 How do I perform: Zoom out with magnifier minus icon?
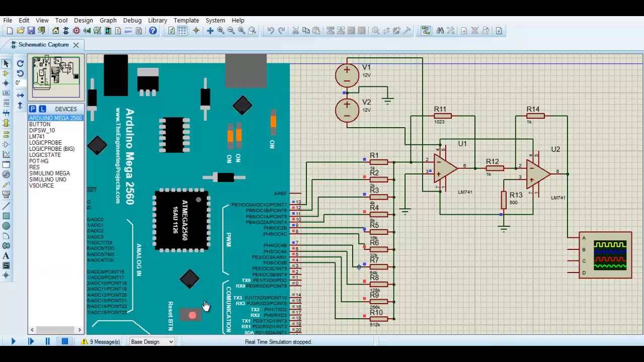click(x=231, y=31)
